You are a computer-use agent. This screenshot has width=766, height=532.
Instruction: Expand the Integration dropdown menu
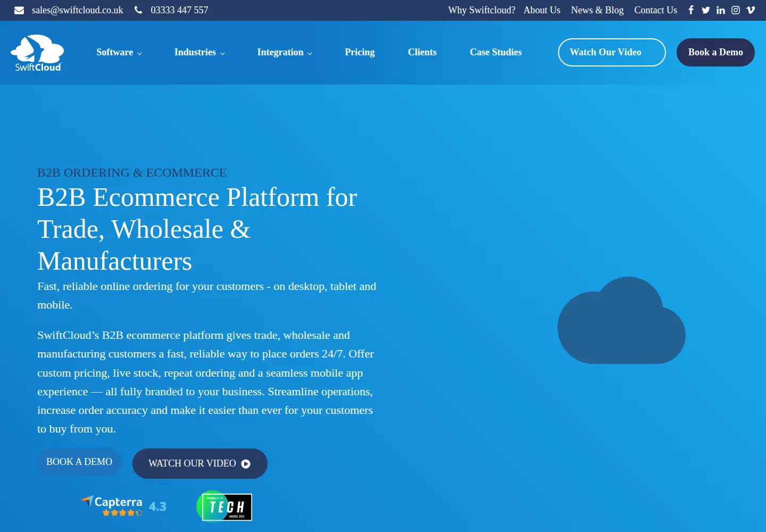tap(285, 52)
